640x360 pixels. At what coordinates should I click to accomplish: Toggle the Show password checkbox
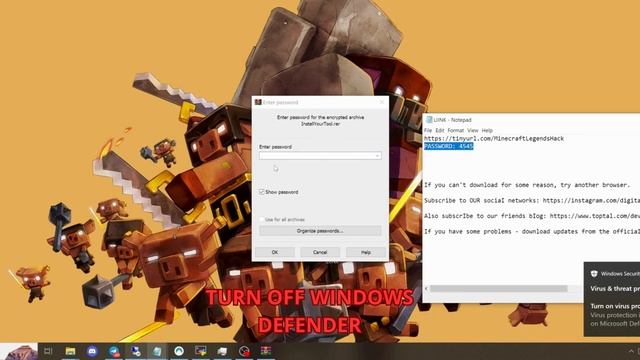tap(262, 192)
